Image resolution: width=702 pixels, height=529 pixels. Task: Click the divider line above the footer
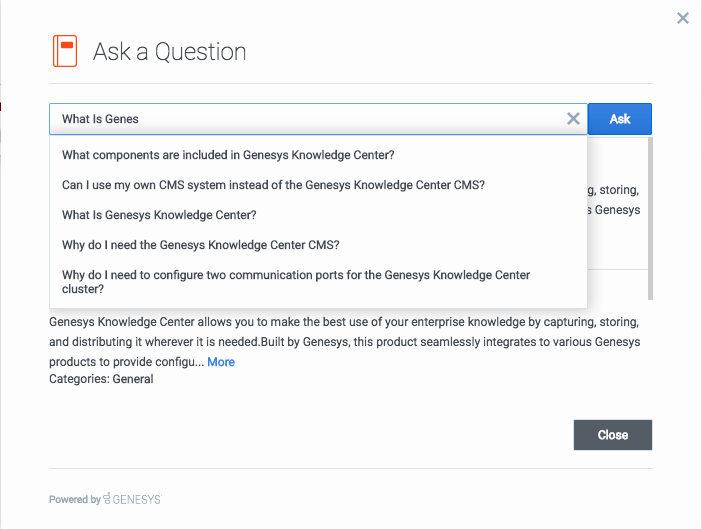pyautogui.click(x=350, y=468)
